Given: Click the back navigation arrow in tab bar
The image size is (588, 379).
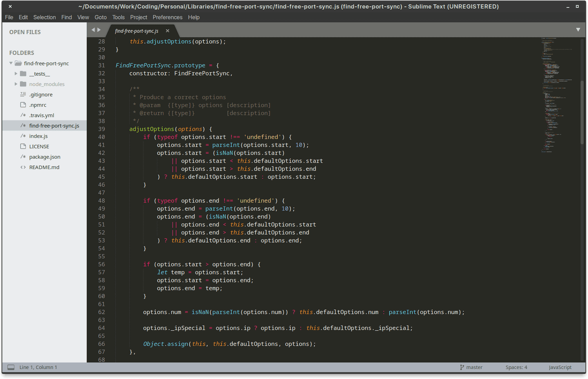Looking at the screenshot, I should (93, 29).
